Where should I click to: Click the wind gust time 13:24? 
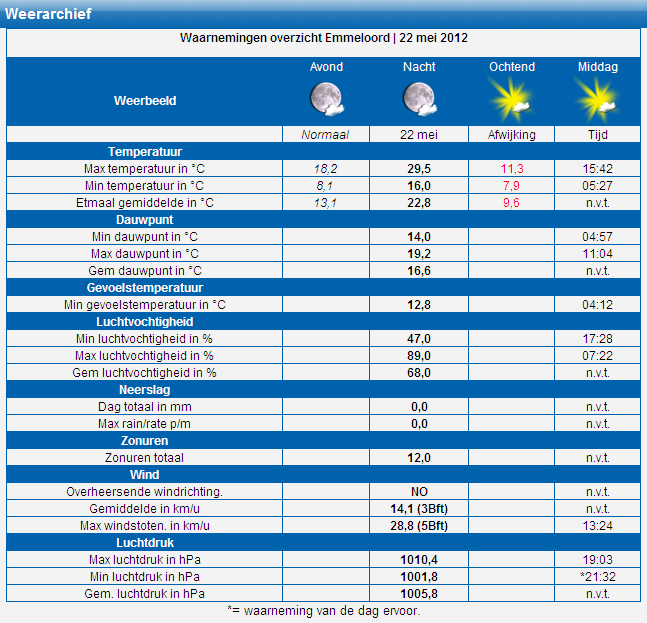point(597,526)
